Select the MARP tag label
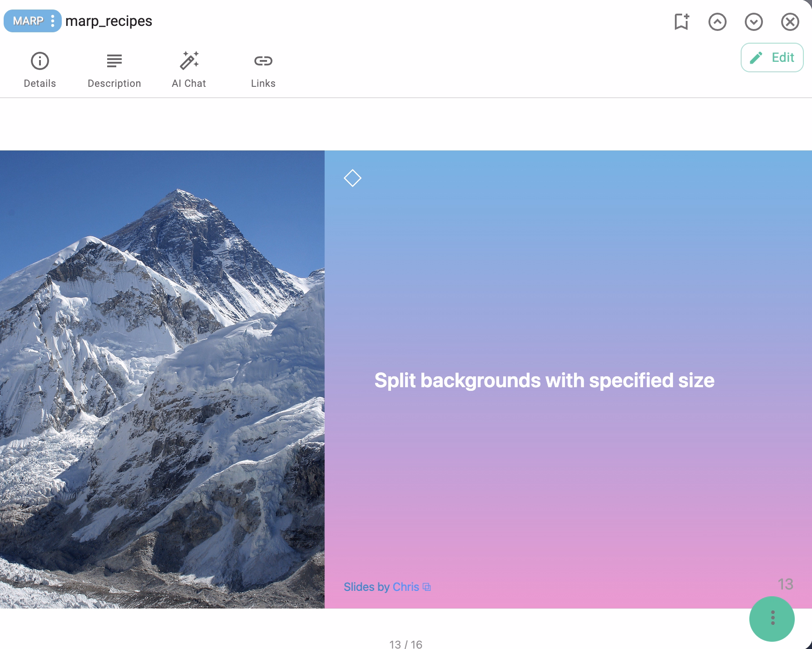 (28, 21)
